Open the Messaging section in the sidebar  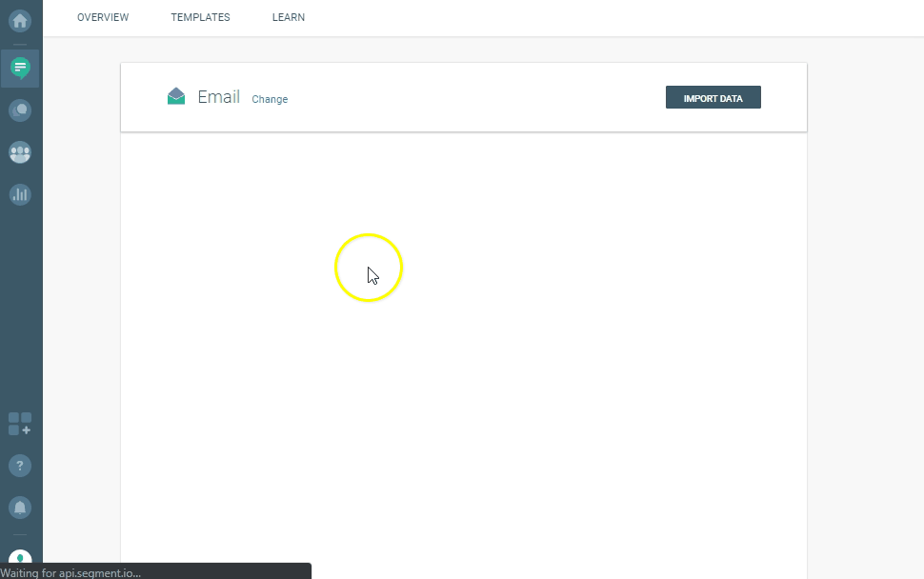20,69
